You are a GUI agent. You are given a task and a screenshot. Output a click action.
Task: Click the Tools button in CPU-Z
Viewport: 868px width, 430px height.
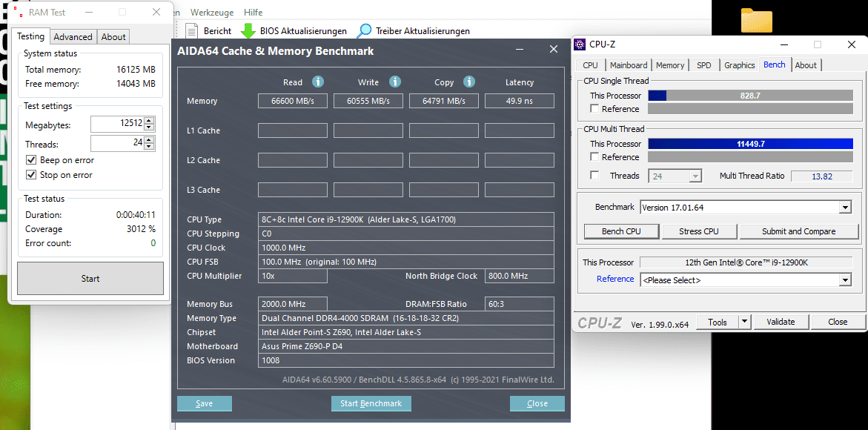pyautogui.click(x=717, y=322)
